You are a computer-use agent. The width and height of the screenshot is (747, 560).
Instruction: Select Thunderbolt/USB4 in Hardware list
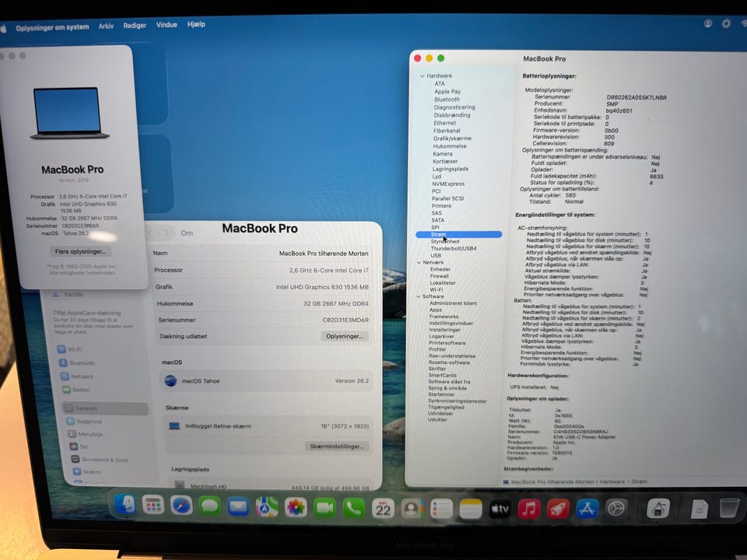click(x=454, y=248)
